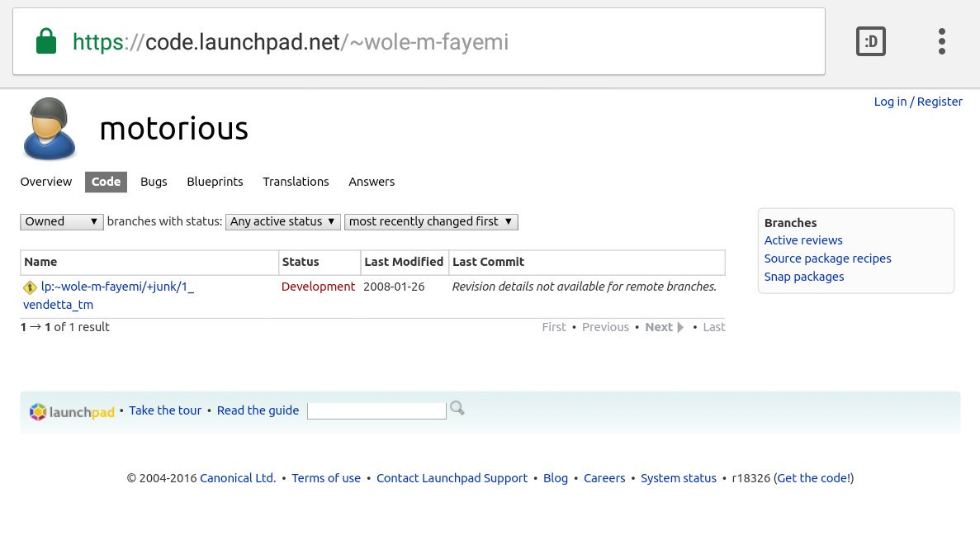Click the branch icon beside lp:~wole-m-fayemi
The width and height of the screenshot is (980, 550).
30,287
